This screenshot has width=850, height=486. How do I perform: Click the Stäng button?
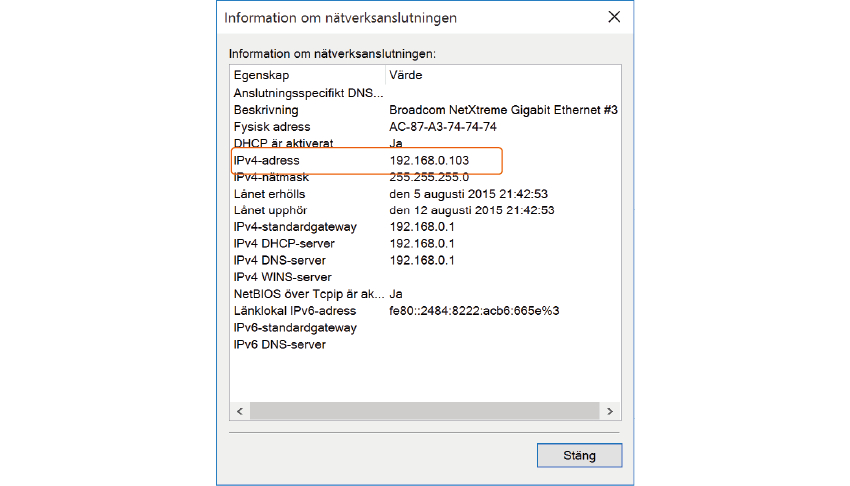[x=579, y=455]
